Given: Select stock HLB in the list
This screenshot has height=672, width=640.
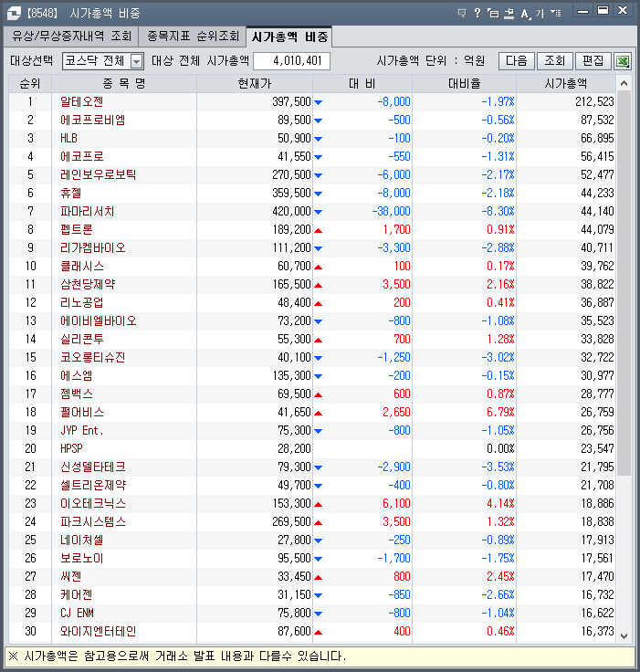Looking at the screenshot, I should point(68,139).
